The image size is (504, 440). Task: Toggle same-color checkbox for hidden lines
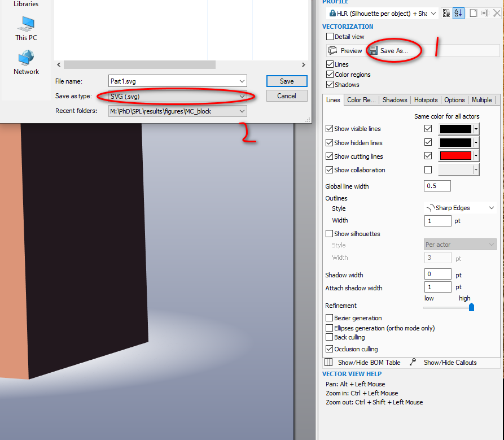click(x=428, y=142)
